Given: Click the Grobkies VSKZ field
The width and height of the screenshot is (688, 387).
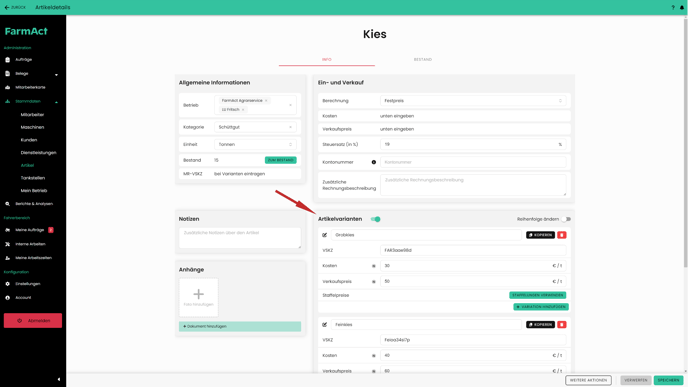Looking at the screenshot, I should coord(473,251).
